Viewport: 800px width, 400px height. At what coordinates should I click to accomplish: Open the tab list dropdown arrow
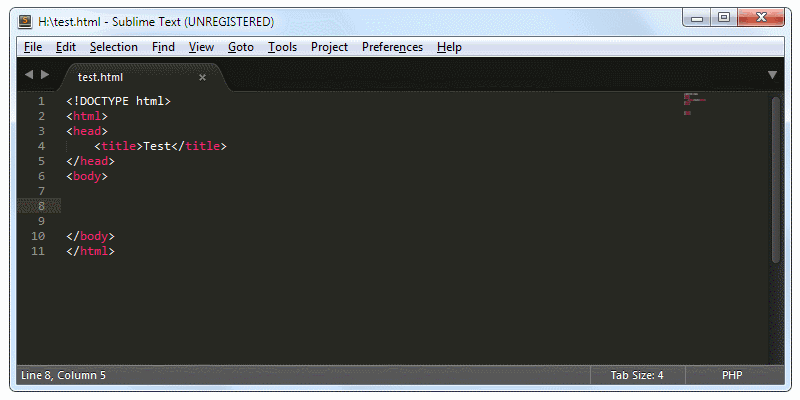(x=772, y=75)
